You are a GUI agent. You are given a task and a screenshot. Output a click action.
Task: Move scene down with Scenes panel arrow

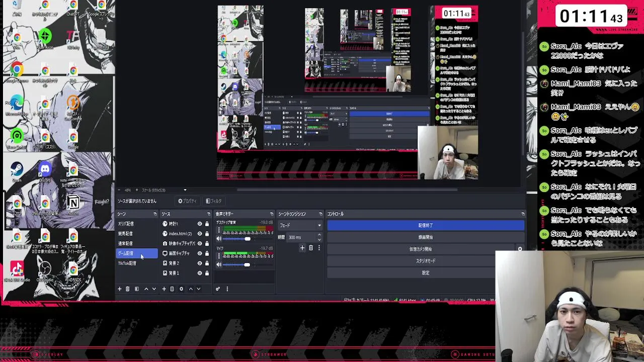tap(154, 289)
